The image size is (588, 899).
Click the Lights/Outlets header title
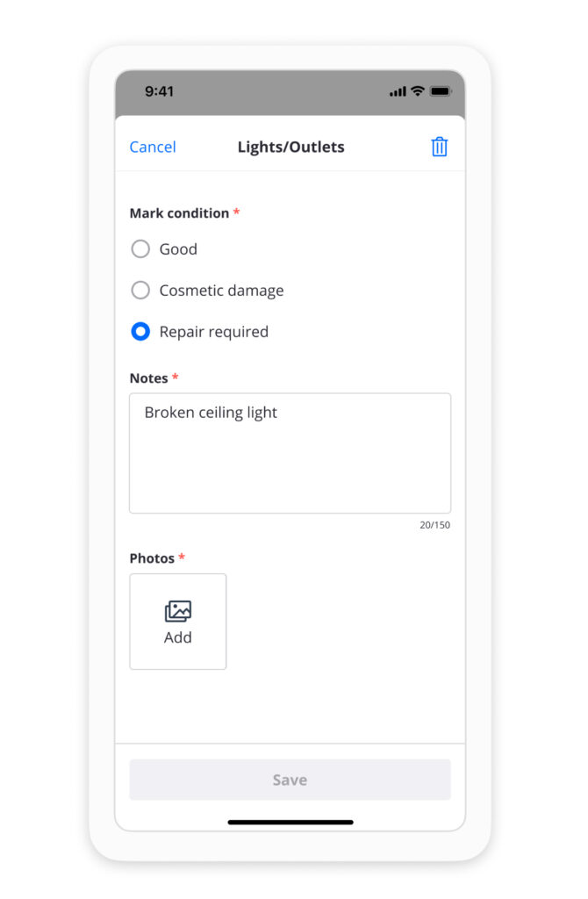[x=291, y=147]
